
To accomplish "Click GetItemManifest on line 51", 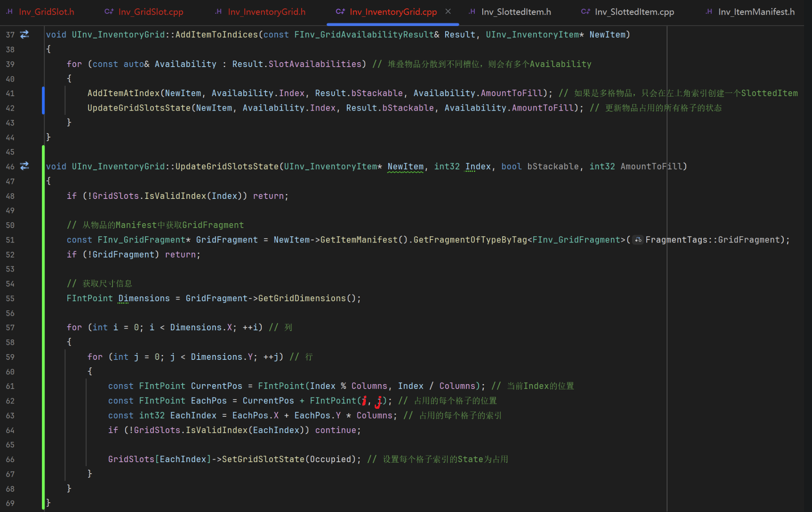I will pyautogui.click(x=359, y=240).
